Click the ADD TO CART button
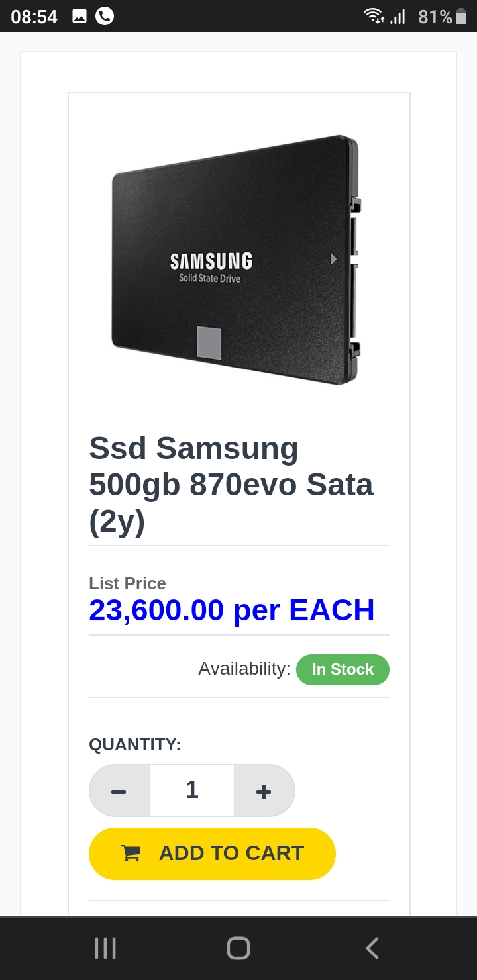This screenshot has width=477, height=980. click(x=212, y=854)
